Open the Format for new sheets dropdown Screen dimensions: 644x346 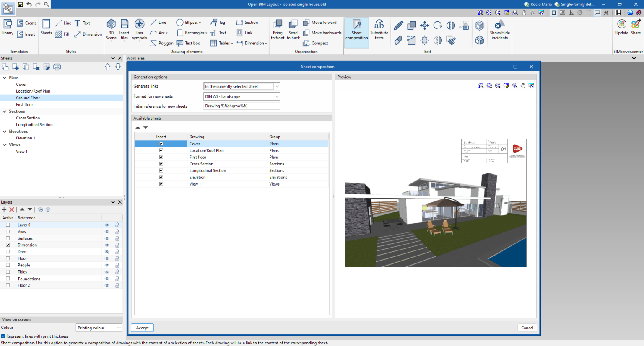[x=276, y=96]
